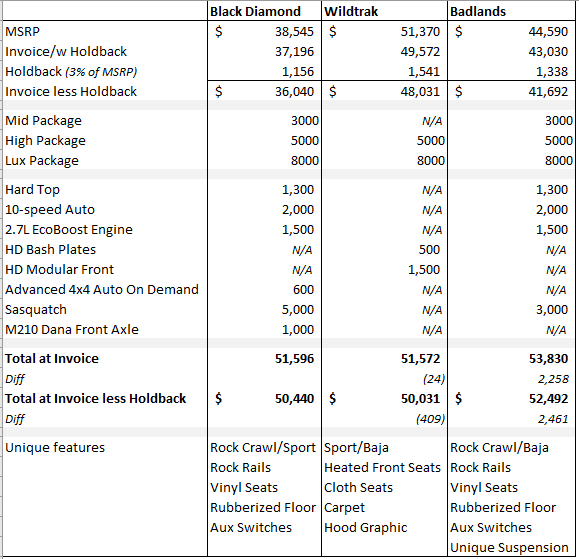Image resolution: width=579 pixels, height=559 pixels.
Task: Click the 10-speed Auto row label
Action: click(50, 210)
